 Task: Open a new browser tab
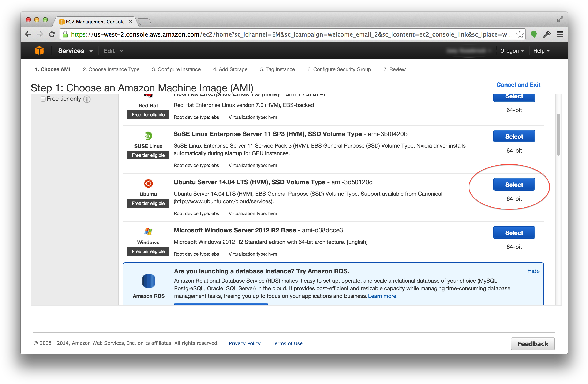[145, 22]
